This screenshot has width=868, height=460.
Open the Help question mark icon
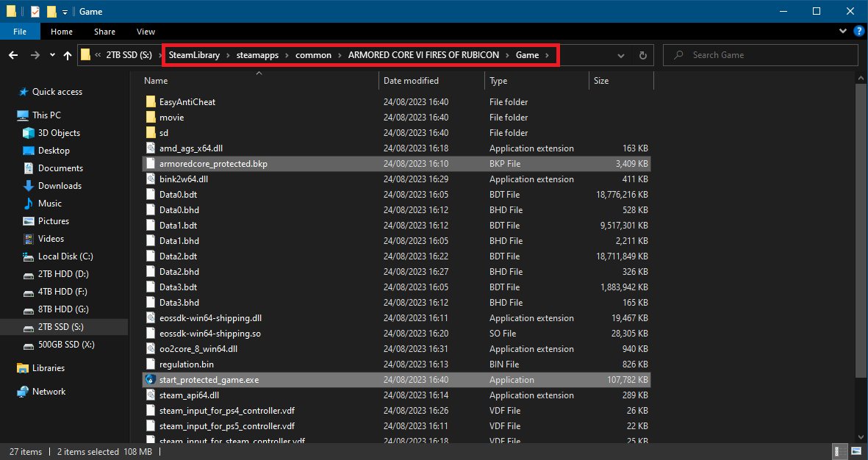point(857,32)
